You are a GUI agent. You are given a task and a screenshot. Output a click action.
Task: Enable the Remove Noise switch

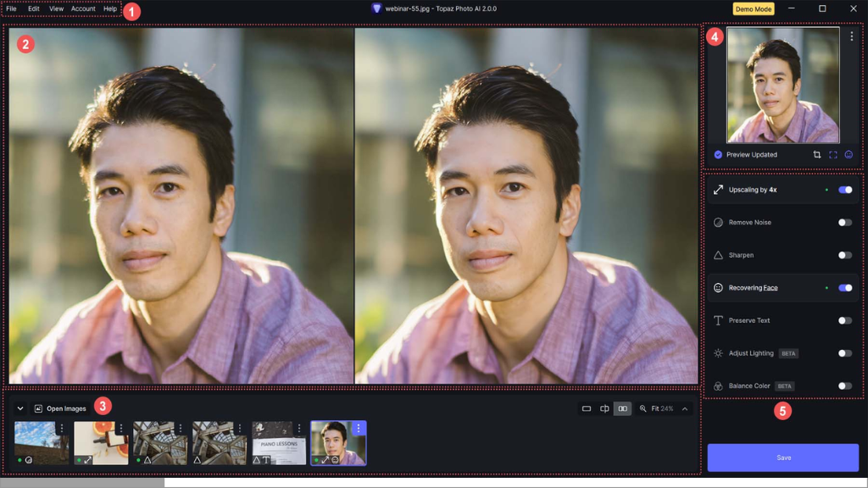pyautogui.click(x=845, y=223)
